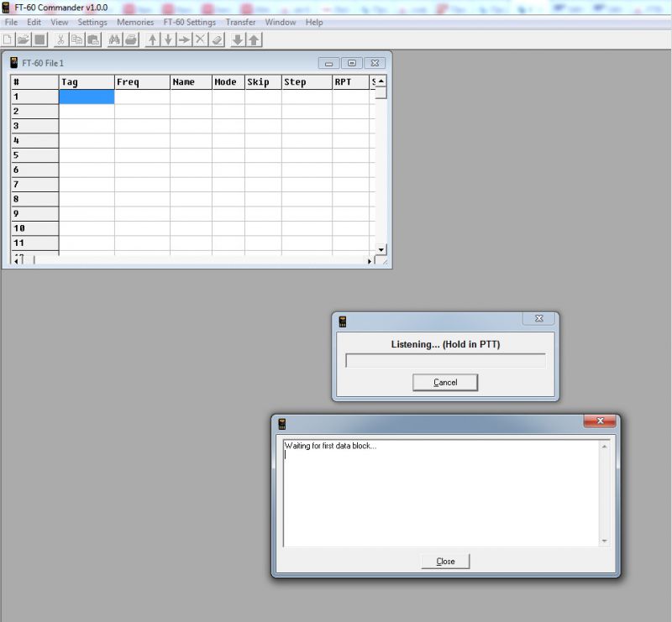Click the Cut scissors icon
This screenshot has width=672, height=622.
[x=60, y=39]
